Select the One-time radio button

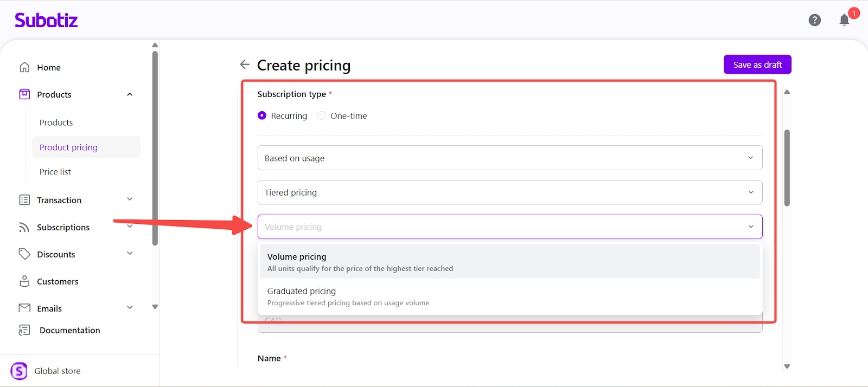(x=322, y=115)
